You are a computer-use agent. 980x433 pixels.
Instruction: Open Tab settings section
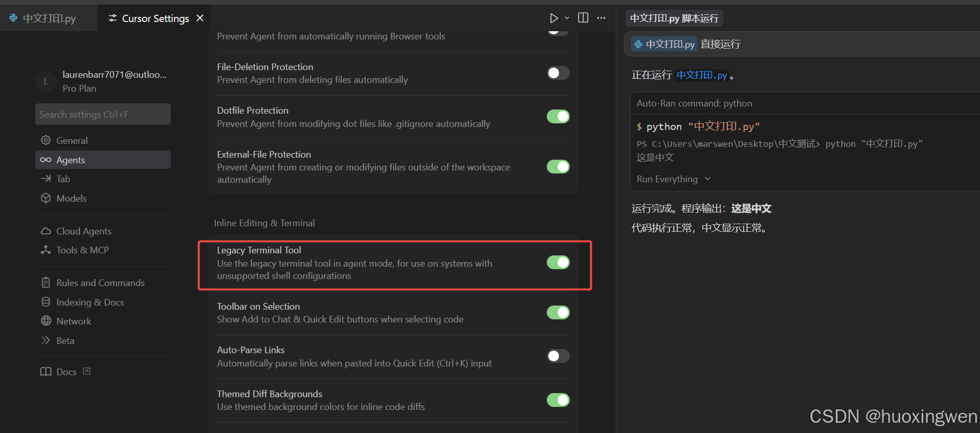click(103, 179)
